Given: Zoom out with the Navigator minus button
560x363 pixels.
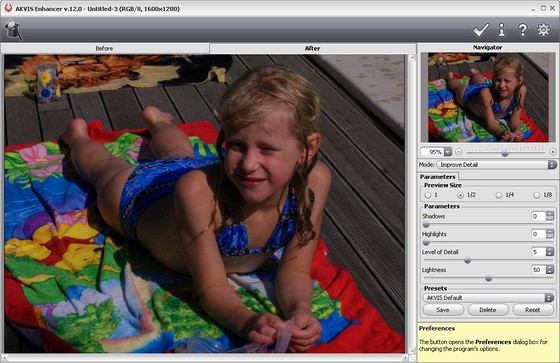Looking at the screenshot, I should point(459,152).
